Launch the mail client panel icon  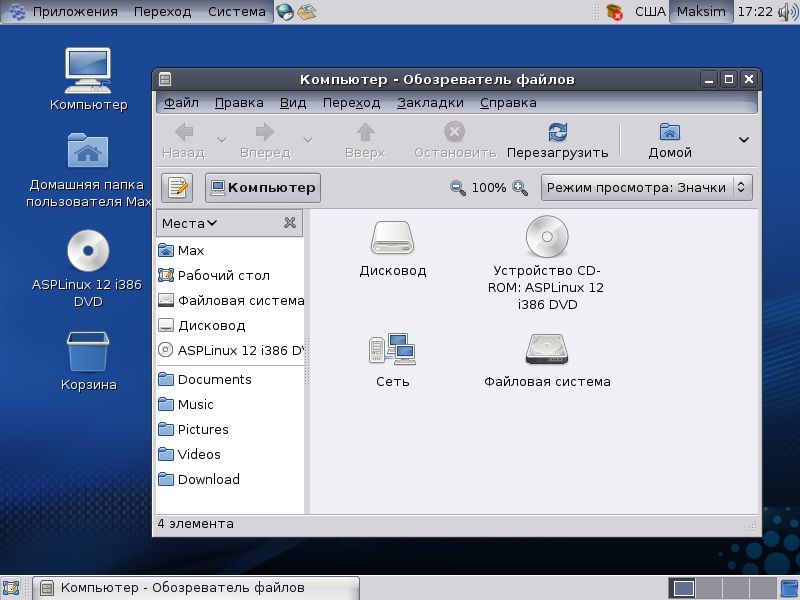(307, 12)
